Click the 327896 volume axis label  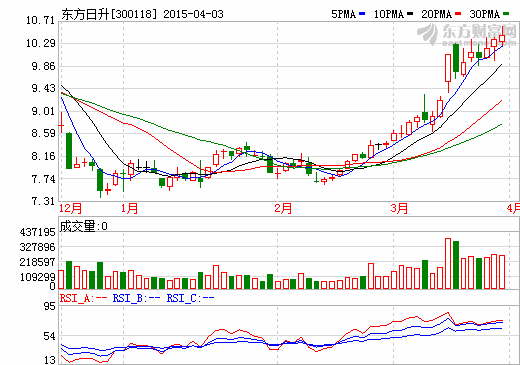(37, 247)
